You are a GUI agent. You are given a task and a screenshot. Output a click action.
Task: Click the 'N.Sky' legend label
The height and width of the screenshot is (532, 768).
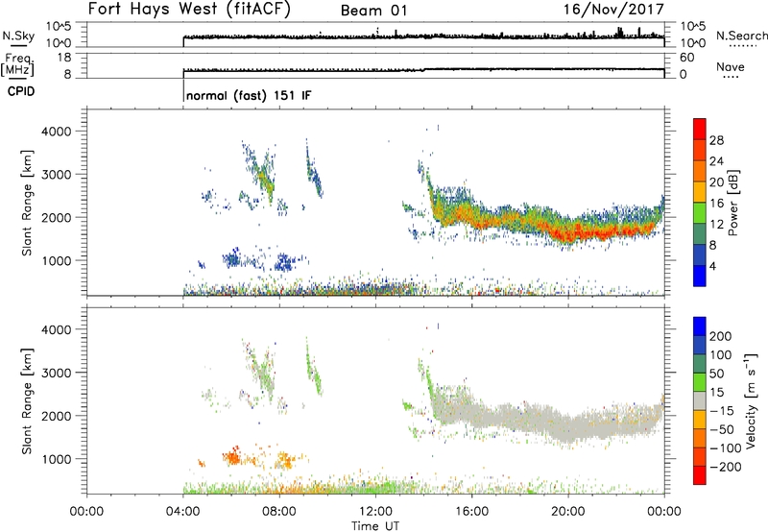tap(18, 36)
